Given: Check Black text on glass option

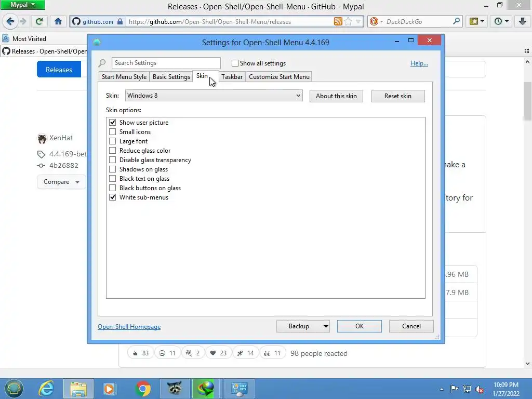Looking at the screenshot, I should 112,179.
